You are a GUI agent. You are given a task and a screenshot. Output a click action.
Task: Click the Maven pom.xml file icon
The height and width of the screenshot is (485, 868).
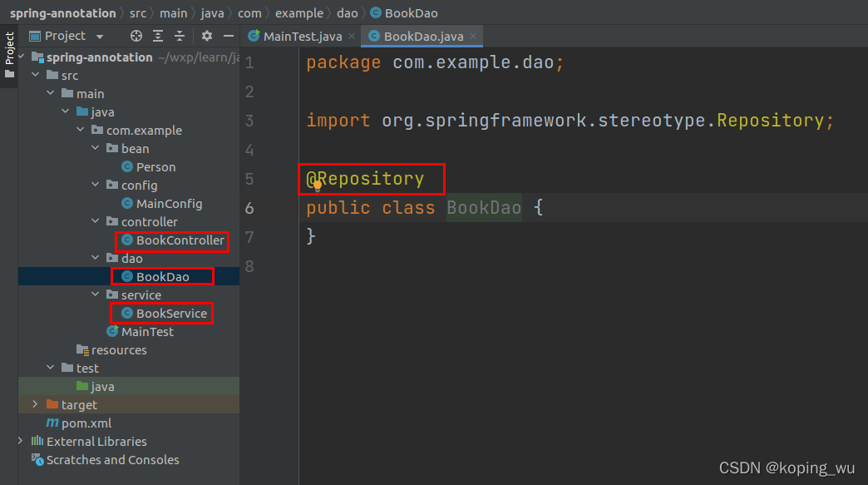point(52,423)
